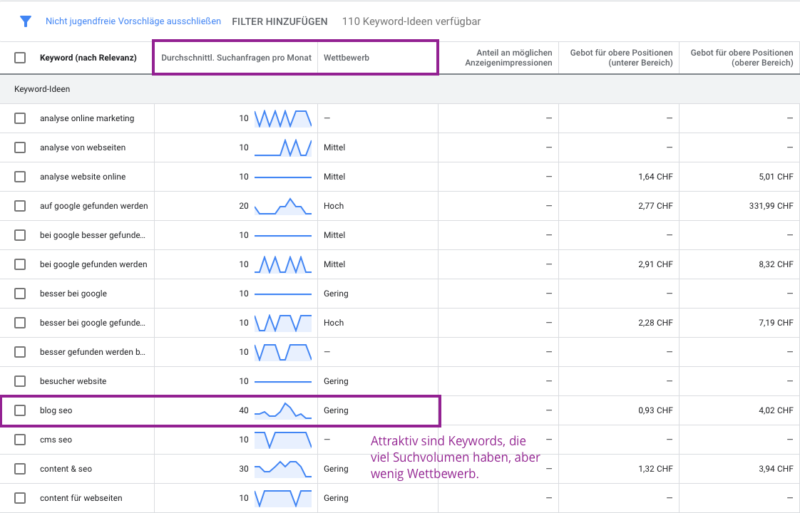Check the 'analyse website online' checkbox
The image size is (800, 513).
(20, 177)
